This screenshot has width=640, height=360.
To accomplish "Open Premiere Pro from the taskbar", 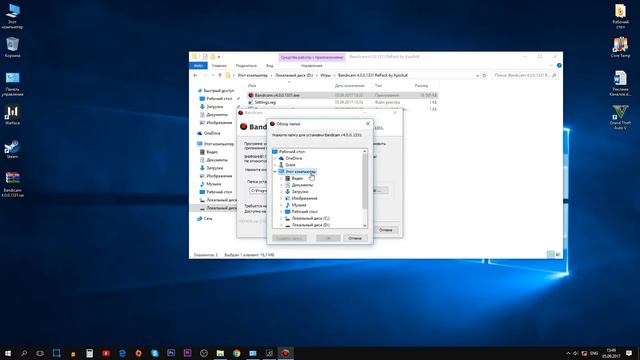I will [187, 353].
